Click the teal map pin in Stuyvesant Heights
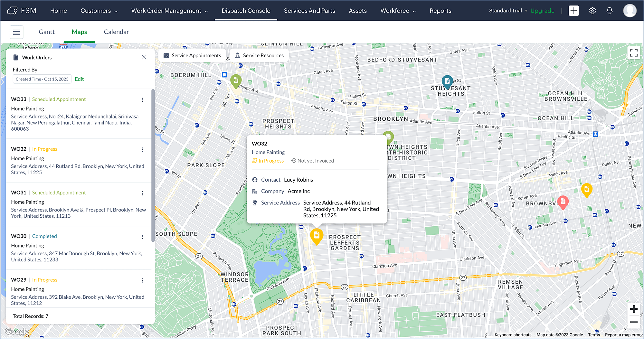This screenshot has height=339, width=644. (447, 81)
